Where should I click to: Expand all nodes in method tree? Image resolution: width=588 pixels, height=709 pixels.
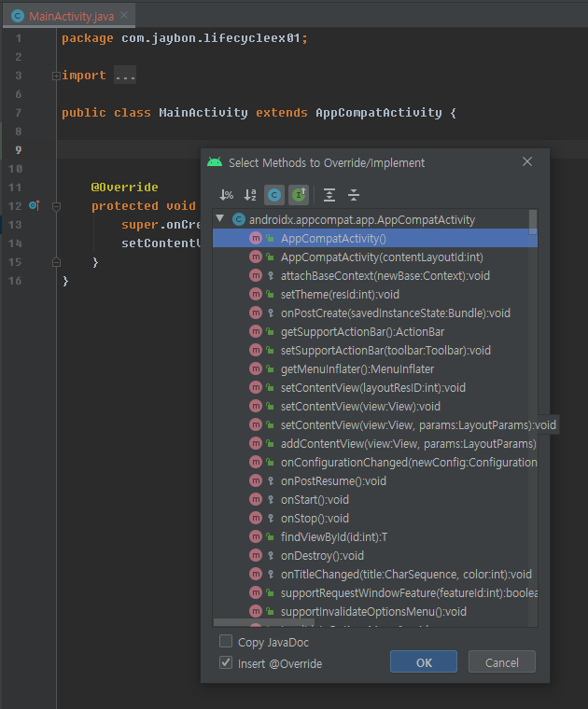(x=329, y=195)
